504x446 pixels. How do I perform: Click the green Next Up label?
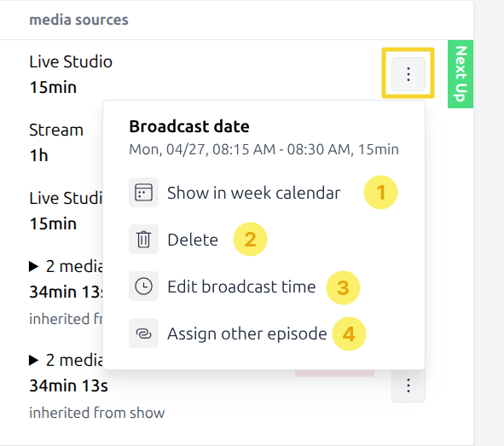[x=461, y=74]
